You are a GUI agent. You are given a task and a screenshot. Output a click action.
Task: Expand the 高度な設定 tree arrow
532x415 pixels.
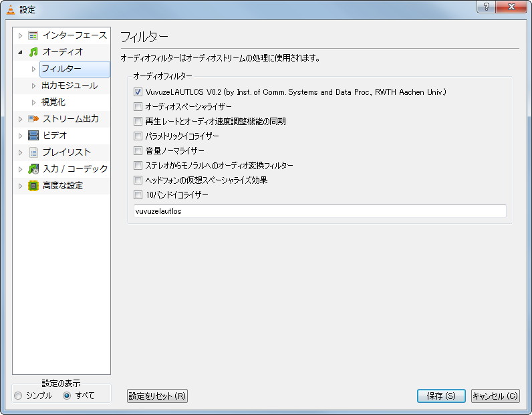(20, 186)
